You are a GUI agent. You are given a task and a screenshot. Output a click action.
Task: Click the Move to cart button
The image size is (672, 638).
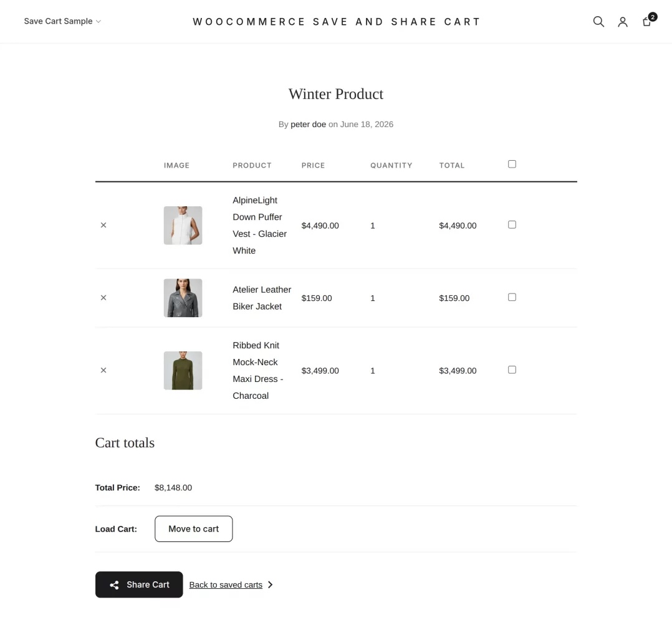point(194,529)
